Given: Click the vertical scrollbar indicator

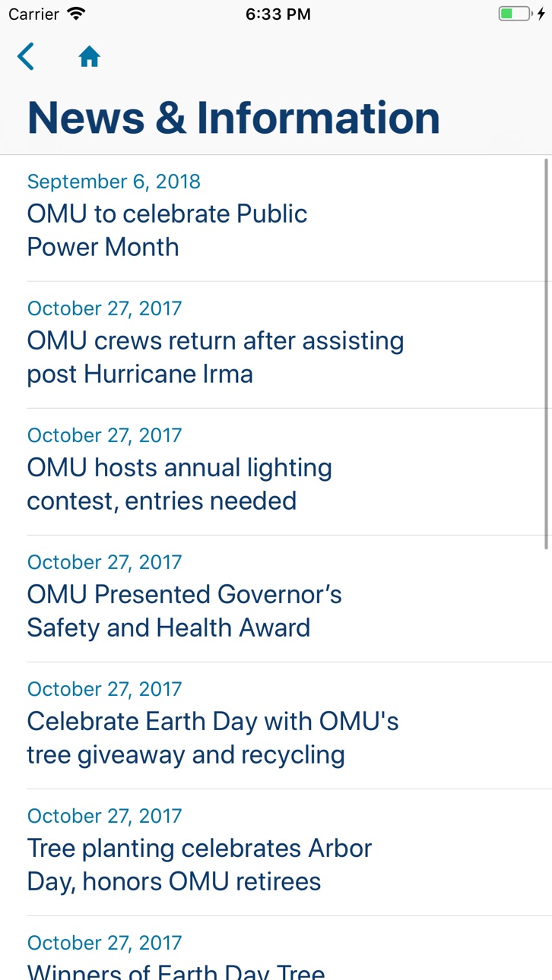Looking at the screenshot, I should point(547,353).
